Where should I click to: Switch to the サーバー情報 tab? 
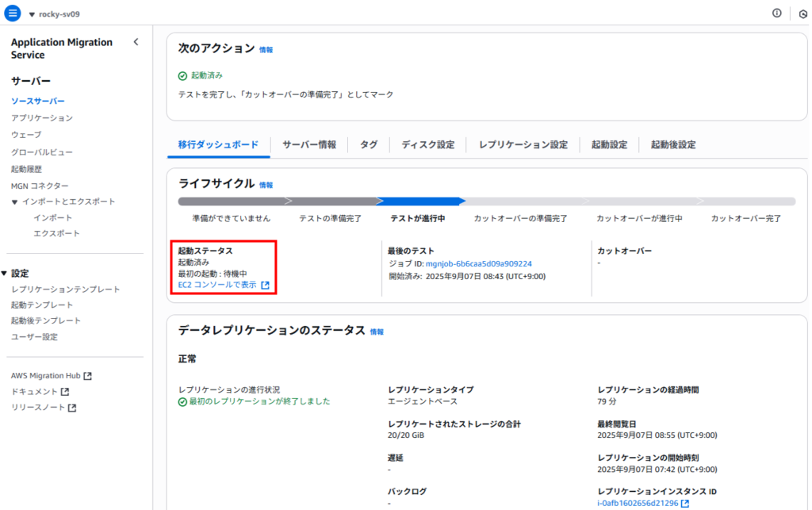point(309,145)
